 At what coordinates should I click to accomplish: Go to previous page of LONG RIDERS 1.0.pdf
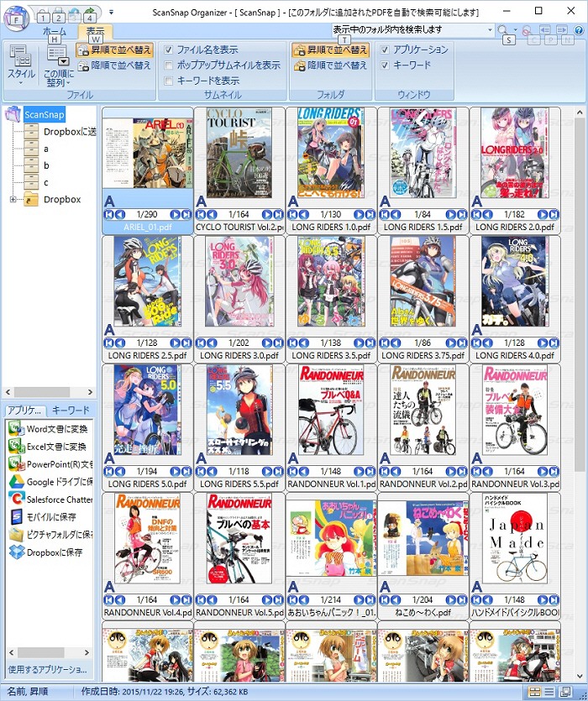[x=304, y=215]
